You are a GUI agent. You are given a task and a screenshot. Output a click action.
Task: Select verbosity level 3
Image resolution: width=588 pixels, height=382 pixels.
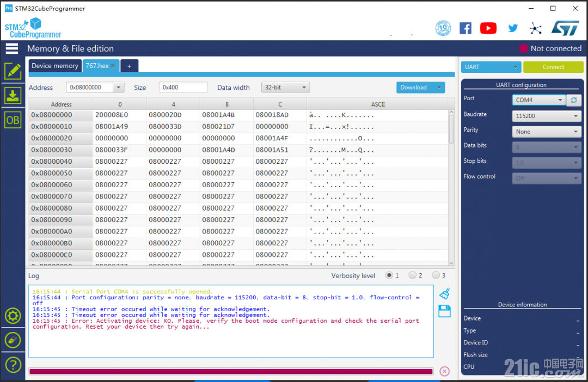436,275
